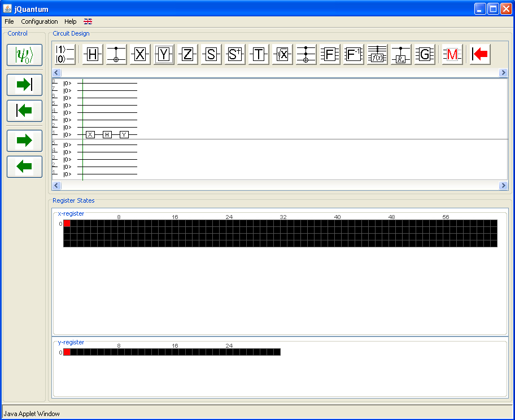The image size is (515, 420).
Task: Select the S-dagger gate button
Action: click(235, 54)
